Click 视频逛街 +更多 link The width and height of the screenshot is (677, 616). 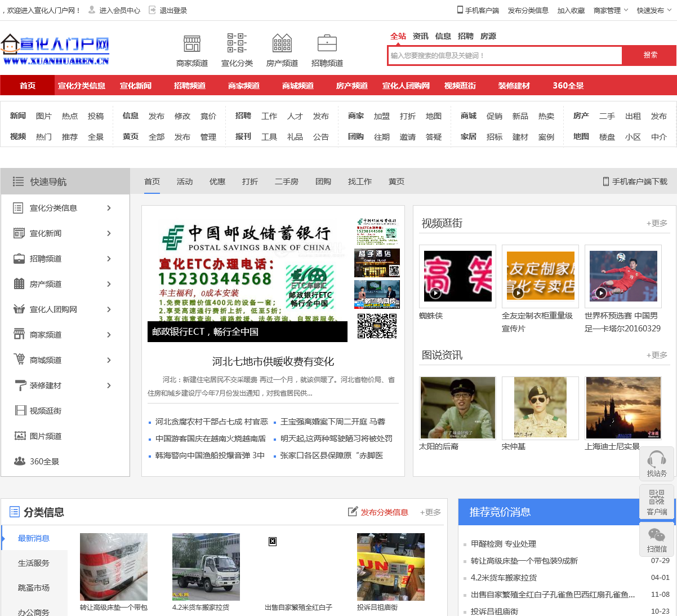(x=657, y=223)
